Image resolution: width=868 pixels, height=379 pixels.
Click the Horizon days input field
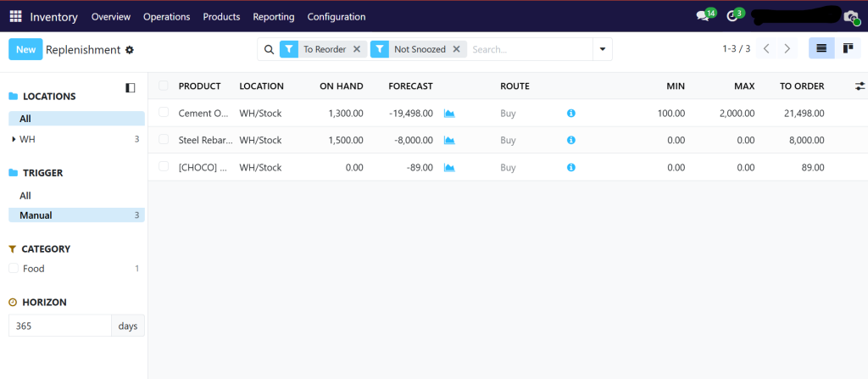pyautogui.click(x=59, y=326)
